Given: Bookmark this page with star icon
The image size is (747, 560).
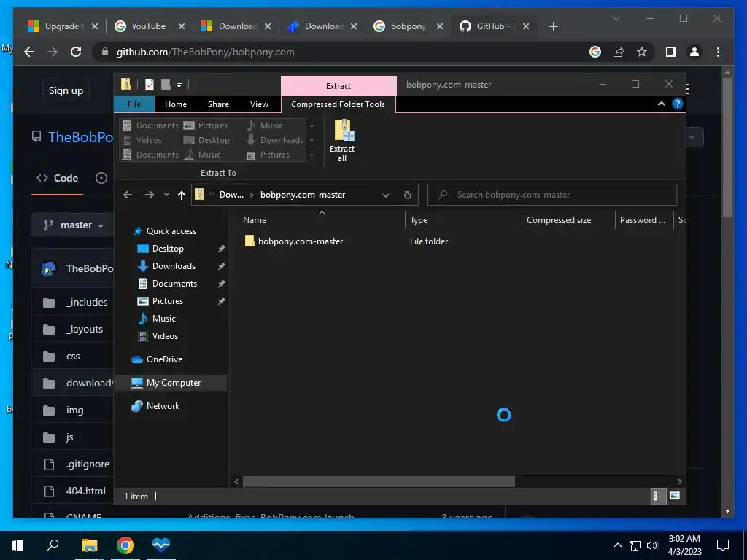Looking at the screenshot, I should point(642,52).
